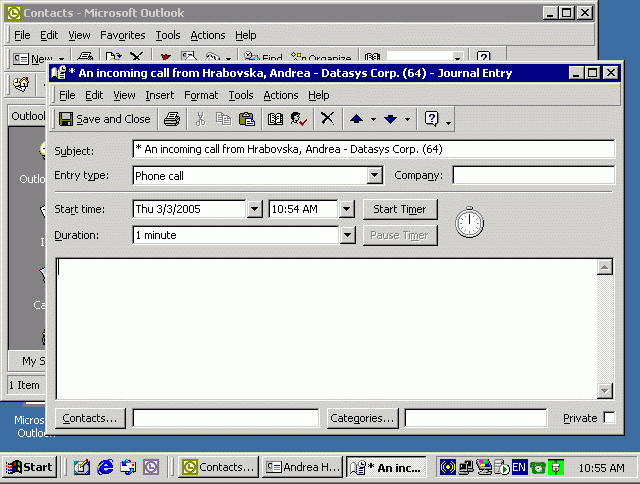640x484 pixels.
Task: Go to Previous Item with up arrow
Action: click(x=356, y=119)
